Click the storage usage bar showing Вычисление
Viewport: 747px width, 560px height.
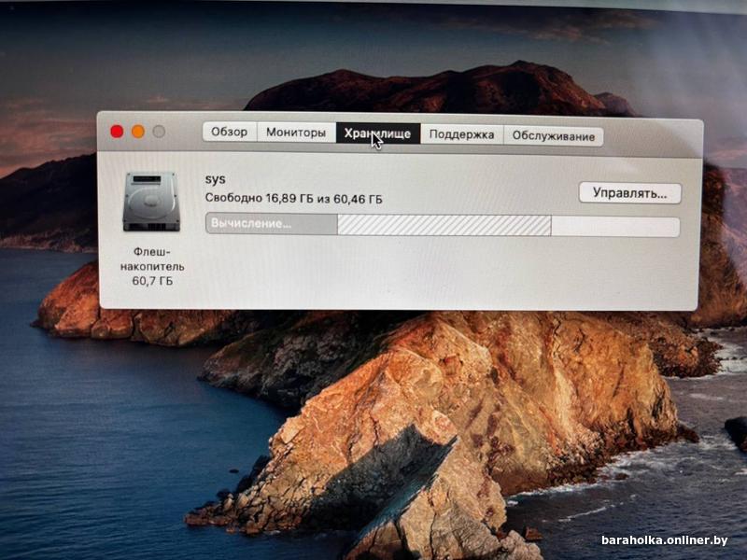pos(442,225)
